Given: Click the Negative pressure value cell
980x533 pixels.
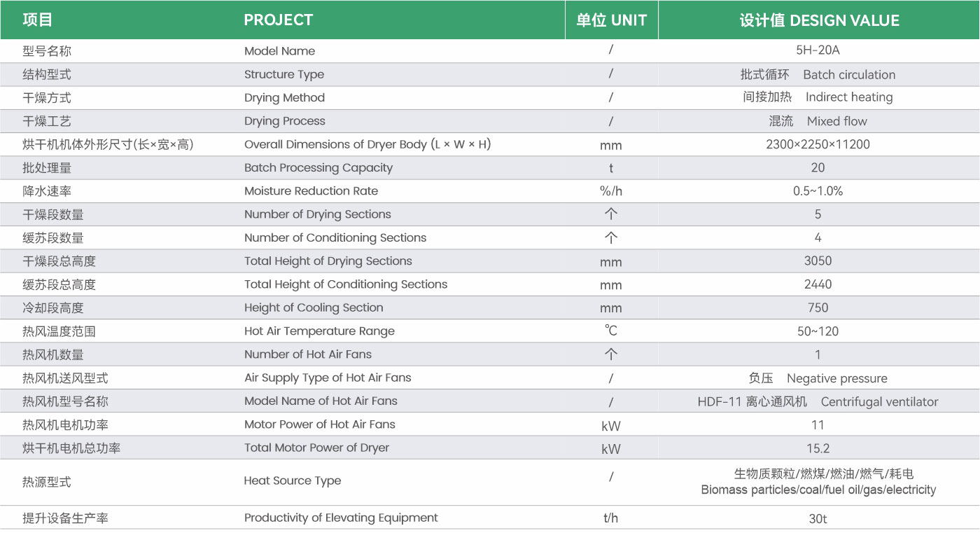Looking at the screenshot, I should 818,378.
